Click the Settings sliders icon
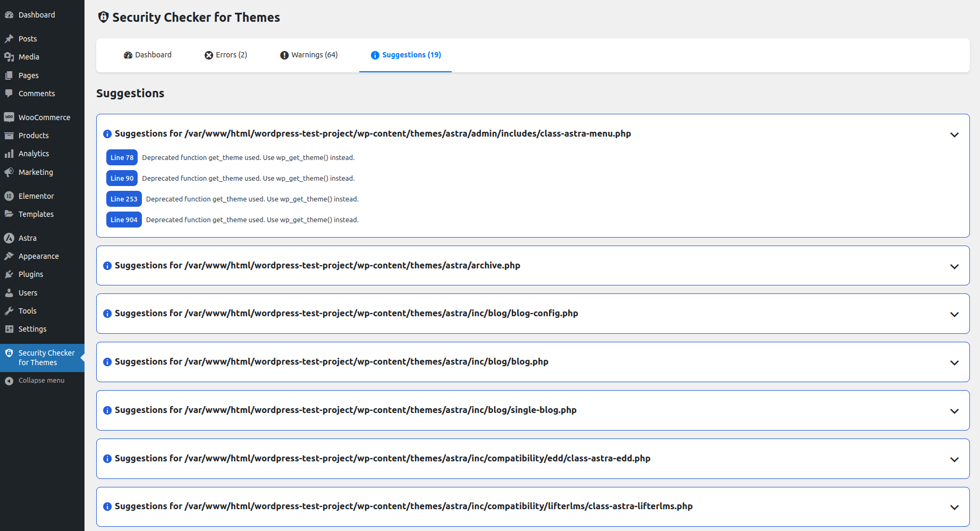 (9, 329)
